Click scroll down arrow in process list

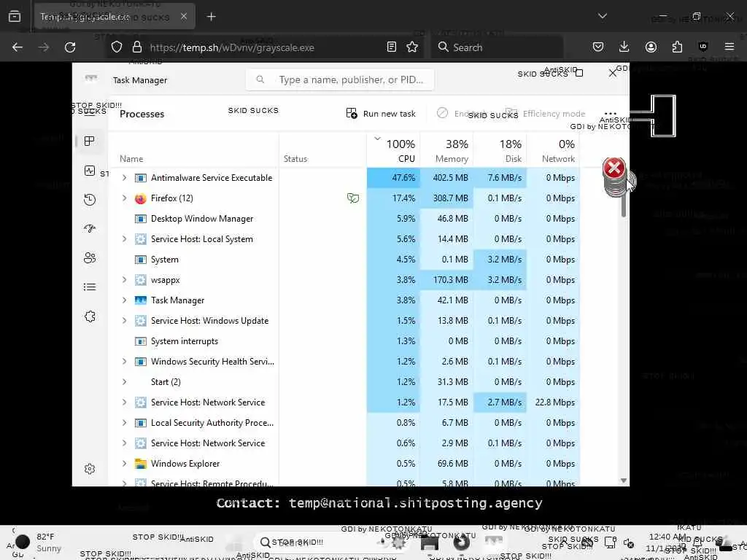click(624, 481)
